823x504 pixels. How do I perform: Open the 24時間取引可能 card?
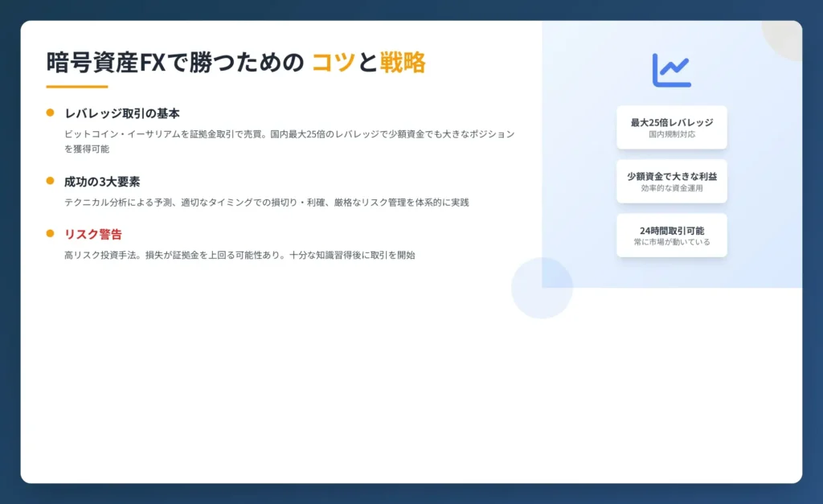[671, 235]
